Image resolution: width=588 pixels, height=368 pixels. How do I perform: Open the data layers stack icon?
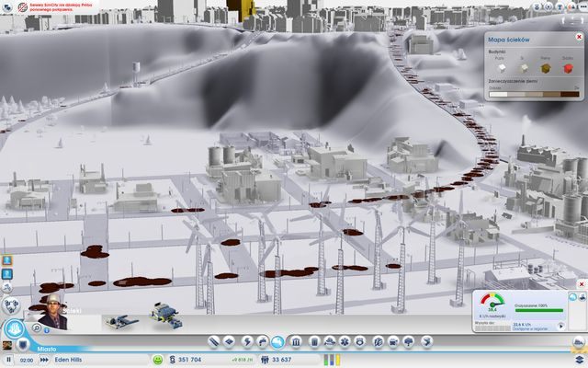(580, 360)
